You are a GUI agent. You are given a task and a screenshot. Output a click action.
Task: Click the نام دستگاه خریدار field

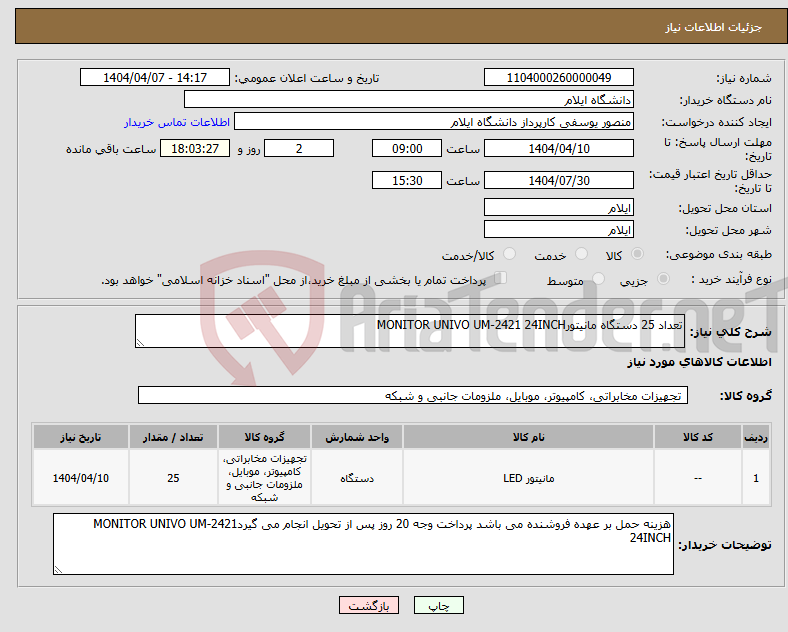(409, 99)
